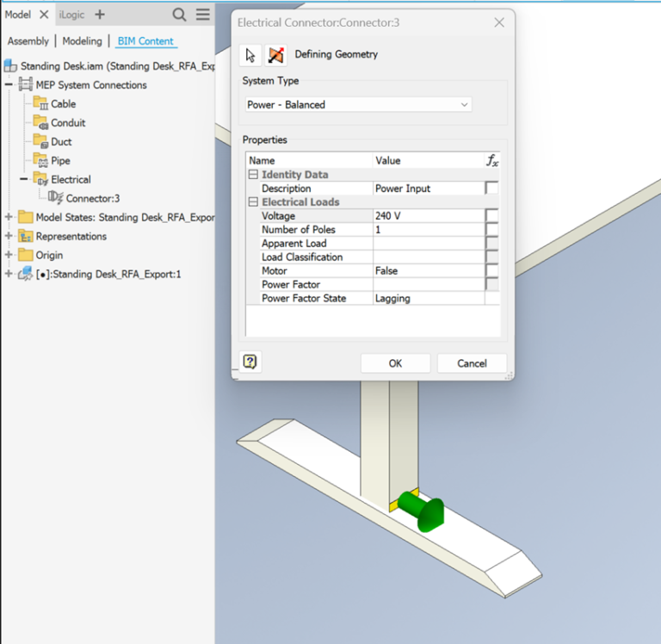661x644 pixels.
Task: Switch to the iLogic tab
Action: pos(71,15)
